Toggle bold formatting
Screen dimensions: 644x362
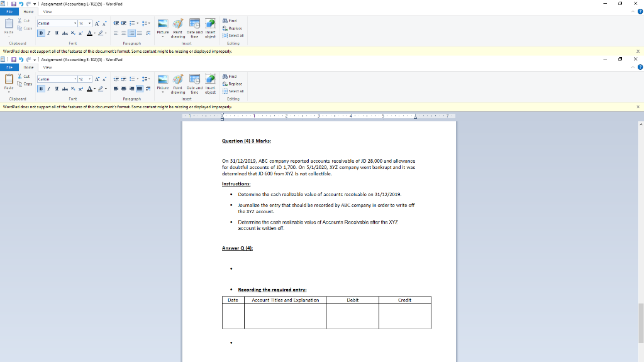(41, 87)
